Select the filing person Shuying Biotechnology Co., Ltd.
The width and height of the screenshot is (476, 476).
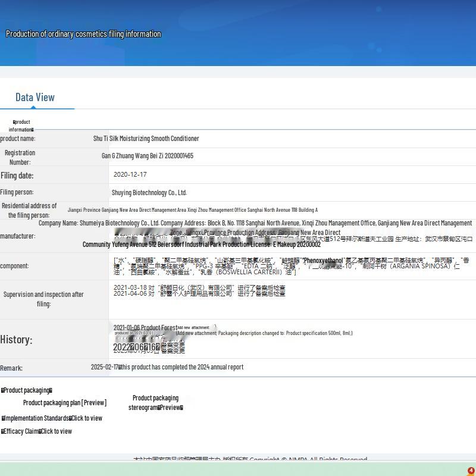(x=149, y=193)
